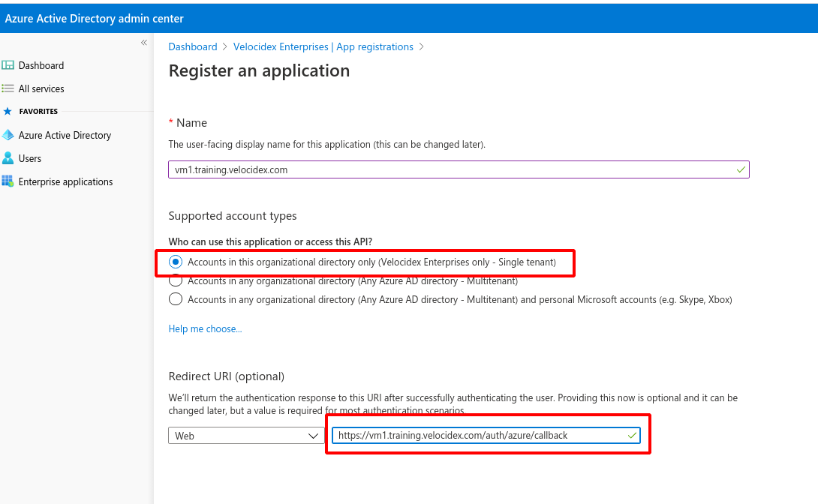
Task: Click the Help me choose link
Action: point(205,328)
